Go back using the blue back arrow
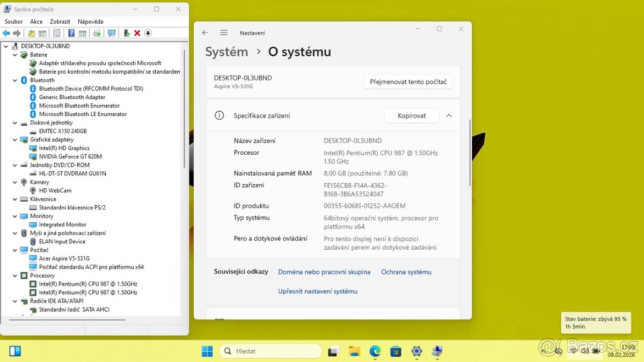Image resolution: width=644 pixels, height=362 pixels. pyautogui.click(x=6, y=33)
